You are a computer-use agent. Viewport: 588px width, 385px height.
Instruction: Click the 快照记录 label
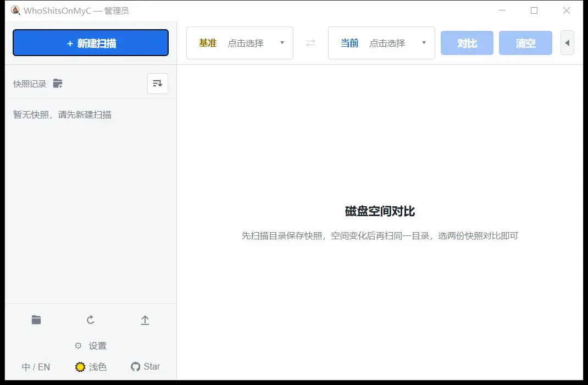(30, 84)
